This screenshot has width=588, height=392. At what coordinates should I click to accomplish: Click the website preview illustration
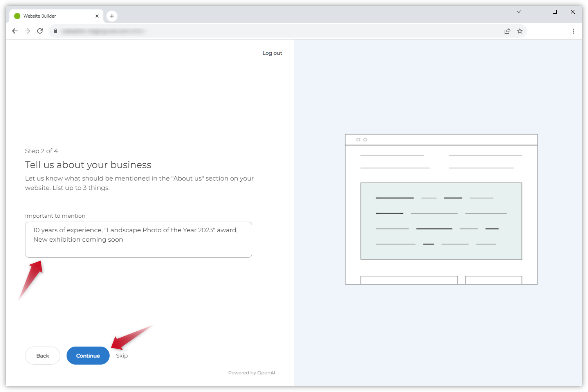441,209
